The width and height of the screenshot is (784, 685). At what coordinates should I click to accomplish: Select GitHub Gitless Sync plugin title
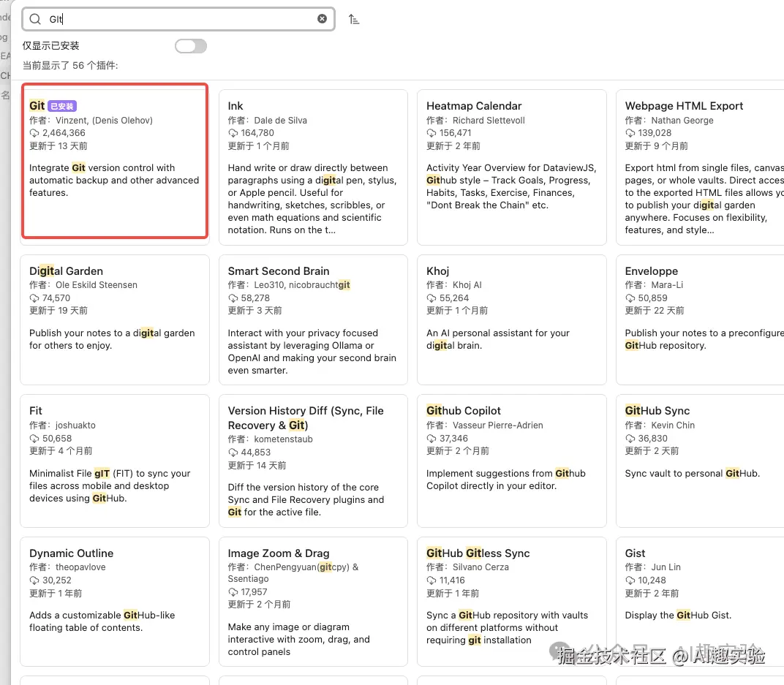pyautogui.click(x=478, y=553)
